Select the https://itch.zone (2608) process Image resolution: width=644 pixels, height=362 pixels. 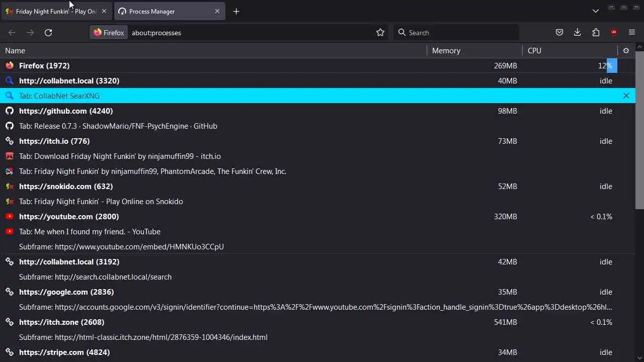tap(317, 322)
